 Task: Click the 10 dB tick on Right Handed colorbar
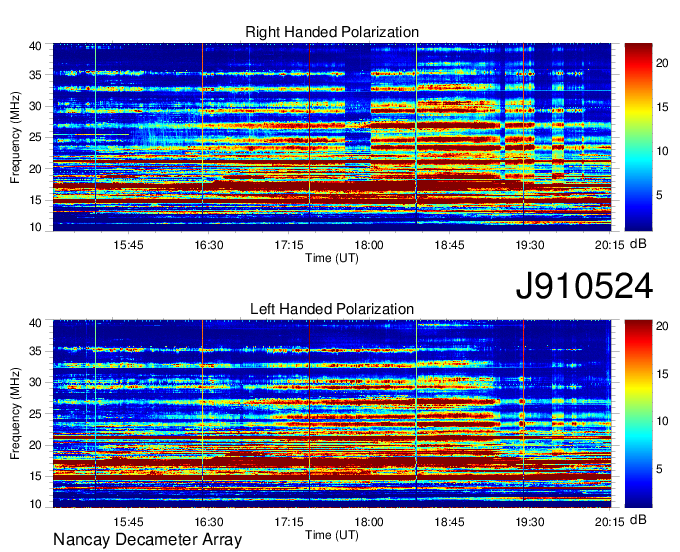point(662,151)
